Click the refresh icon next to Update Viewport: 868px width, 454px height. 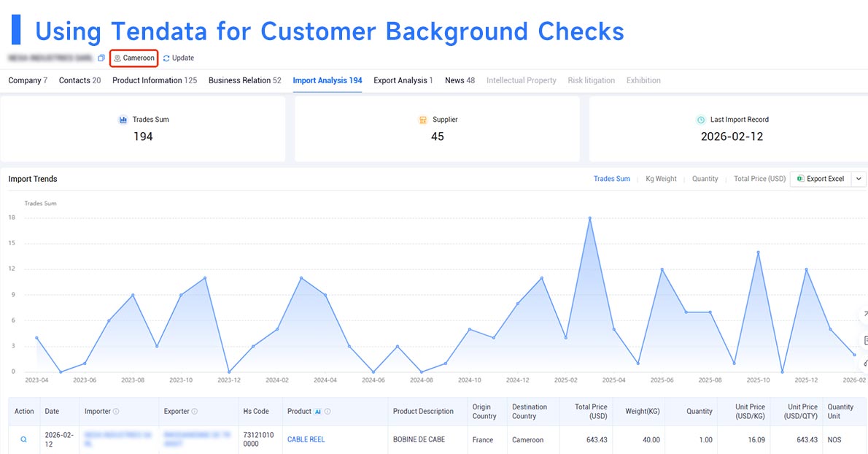[x=166, y=58]
